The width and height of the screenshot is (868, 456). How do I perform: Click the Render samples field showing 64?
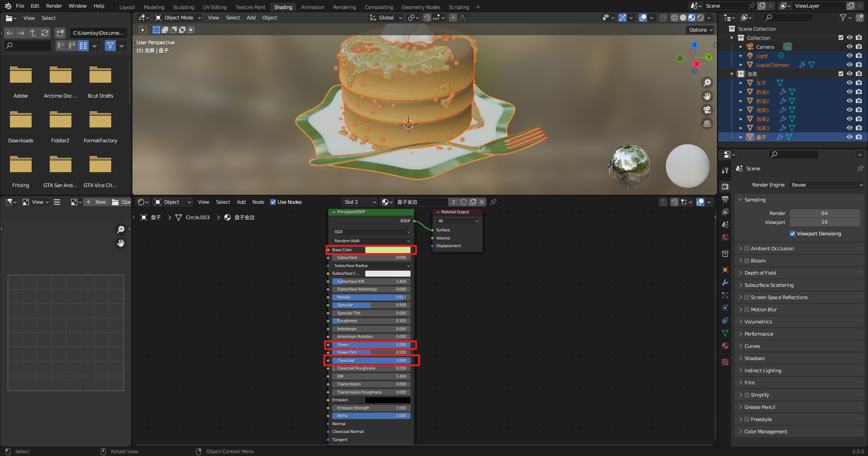[x=825, y=213]
